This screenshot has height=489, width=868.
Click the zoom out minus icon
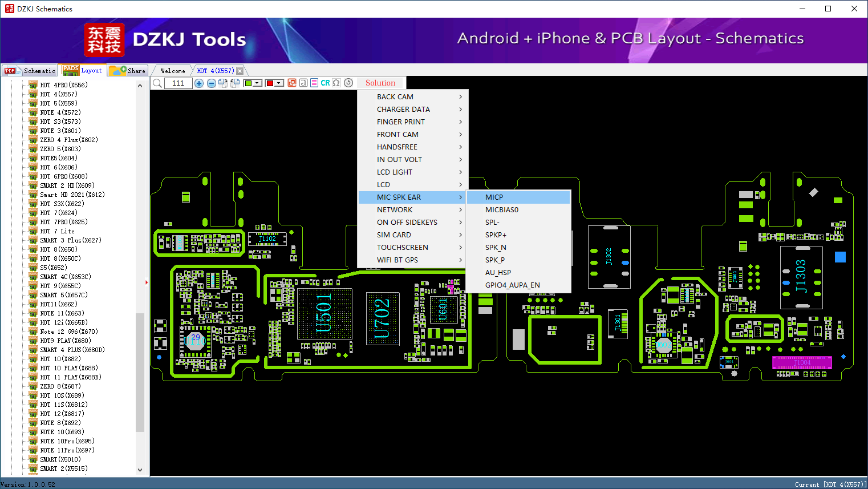(211, 83)
